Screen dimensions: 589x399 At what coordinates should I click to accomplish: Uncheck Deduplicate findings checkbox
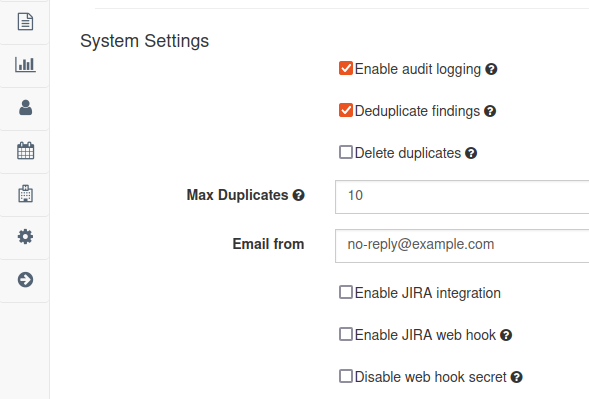coord(346,110)
